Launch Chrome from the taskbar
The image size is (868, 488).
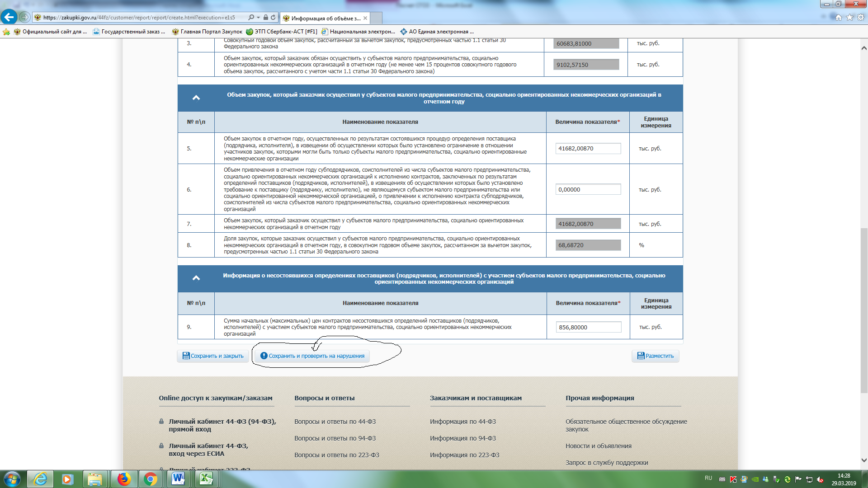pos(150,479)
